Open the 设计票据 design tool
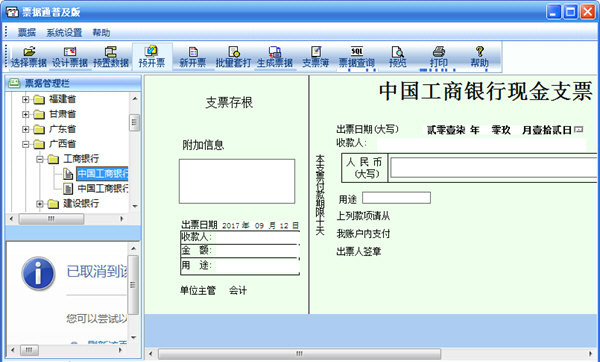Viewport: 600px width, 362px height. pos(70,57)
